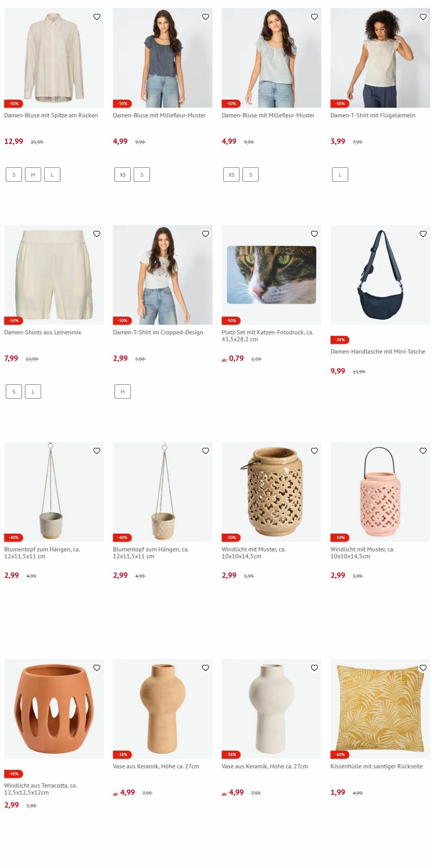This screenshot has width=432, height=868.
Task: Select size L for Damen-Shorts aus Leinenmix
Action: [x=33, y=392]
